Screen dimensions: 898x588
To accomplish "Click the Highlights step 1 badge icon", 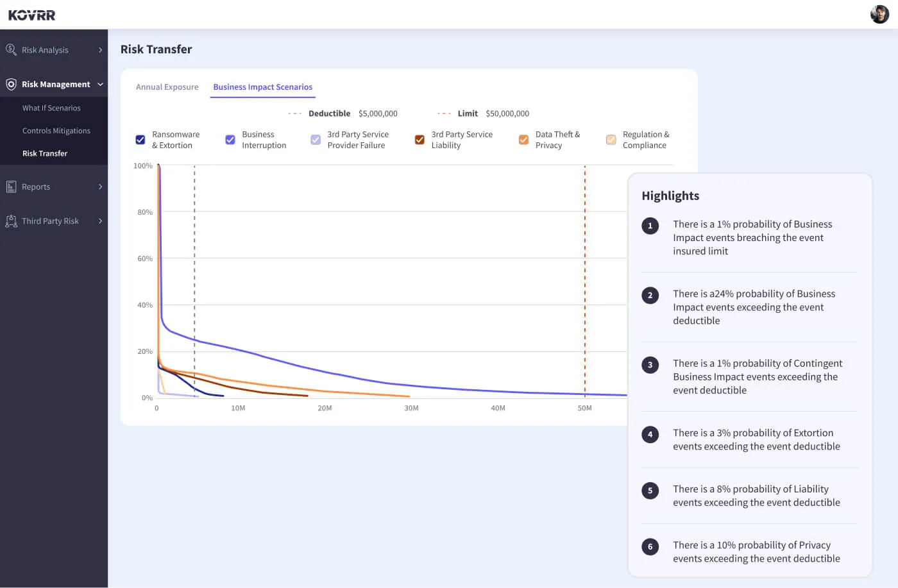I will pyautogui.click(x=650, y=226).
